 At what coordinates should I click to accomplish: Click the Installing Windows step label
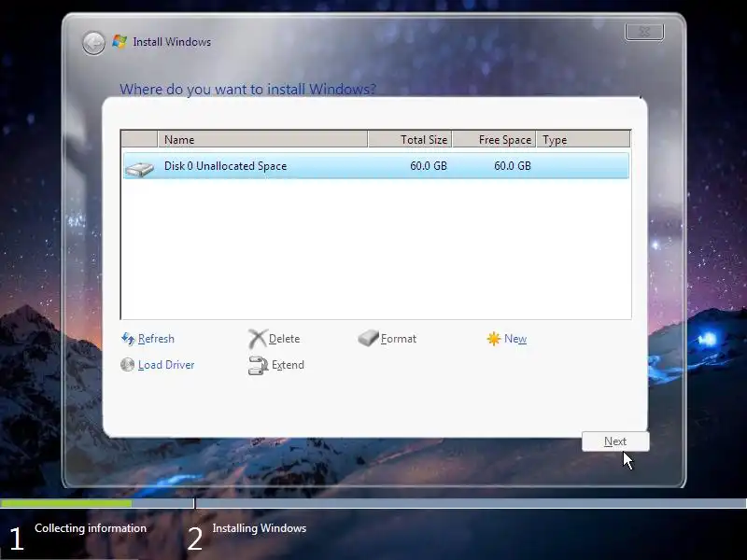260,528
